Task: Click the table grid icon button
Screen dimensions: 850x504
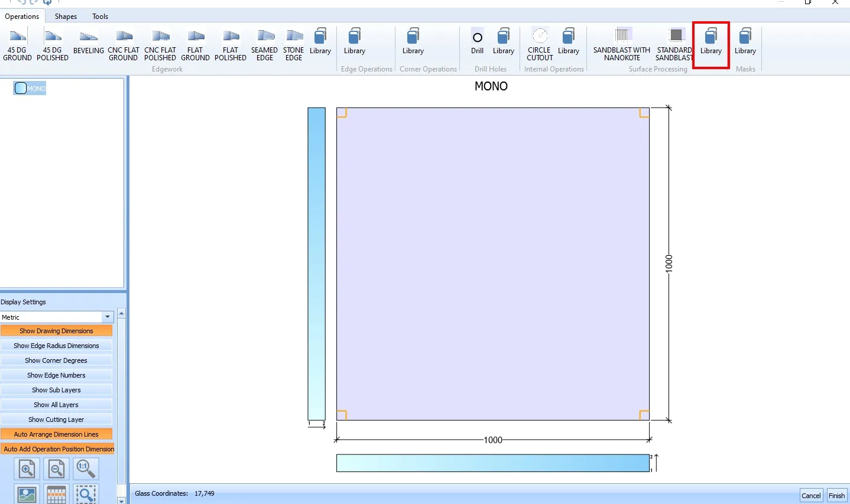Action: pos(56,494)
